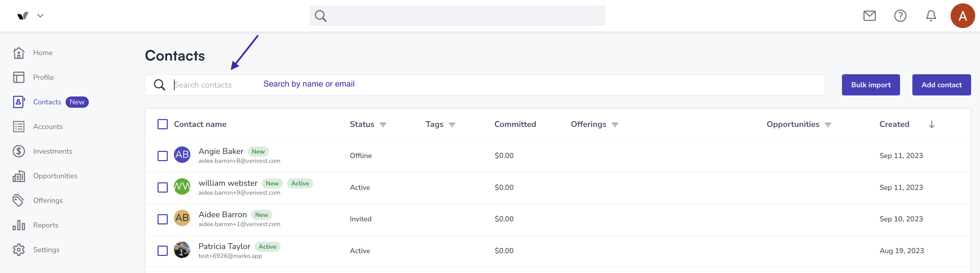
Task: Open the Status column filter
Action: pos(383,125)
